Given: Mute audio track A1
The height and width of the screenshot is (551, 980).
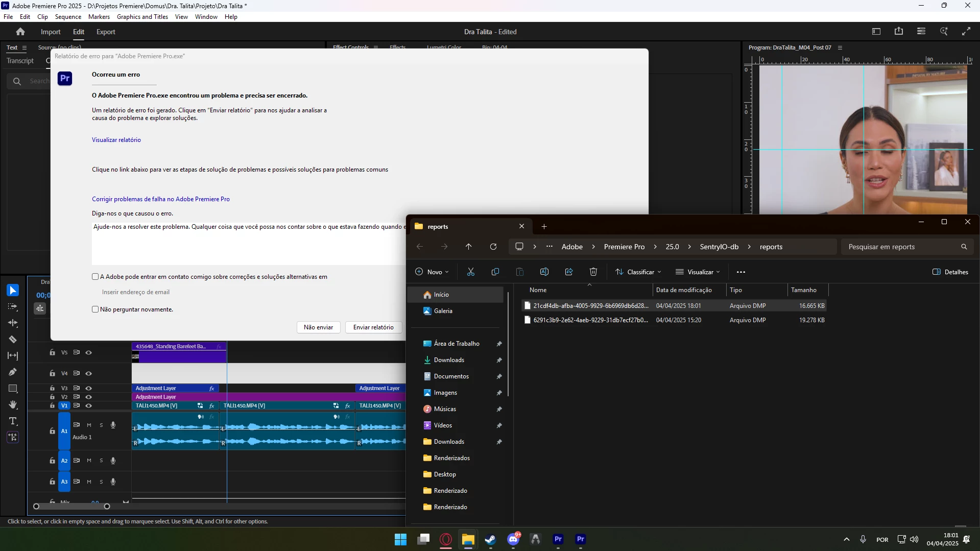Looking at the screenshot, I should coord(89,425).
